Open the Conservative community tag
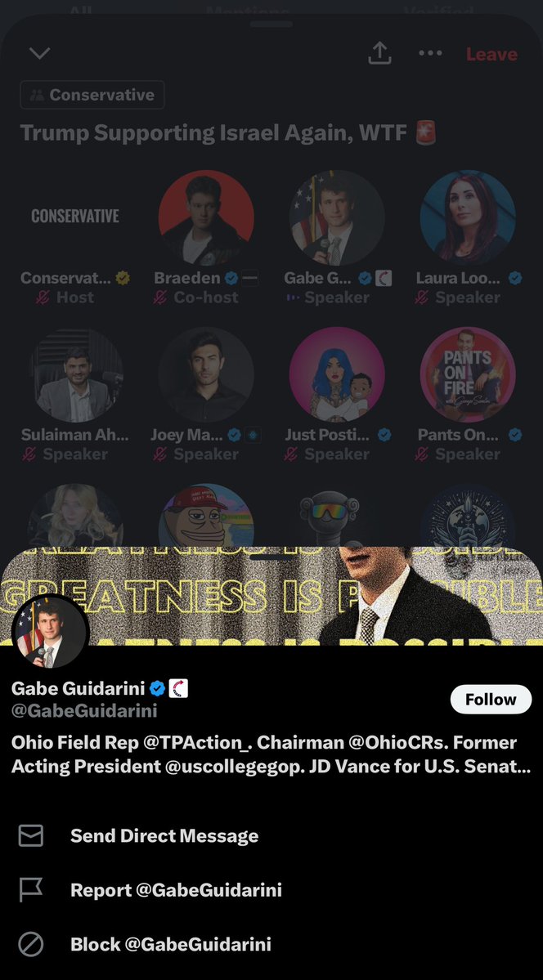Image resolution: width=543 pixels, height=980 pixels. [92, 95]
